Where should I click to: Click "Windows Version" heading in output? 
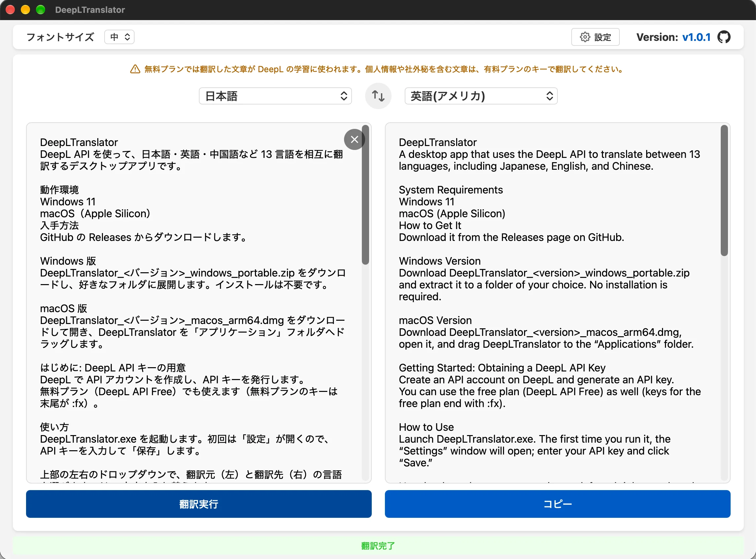(x=439, y=261)
